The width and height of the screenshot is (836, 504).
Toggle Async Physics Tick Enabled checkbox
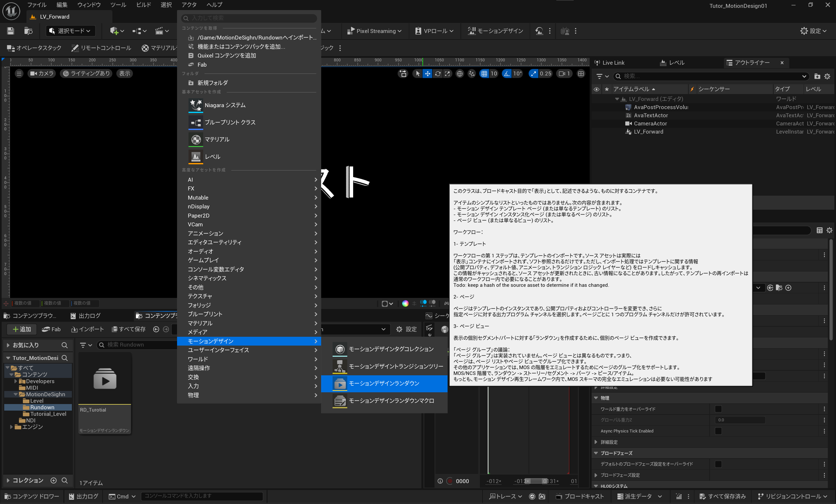point(718,431)
